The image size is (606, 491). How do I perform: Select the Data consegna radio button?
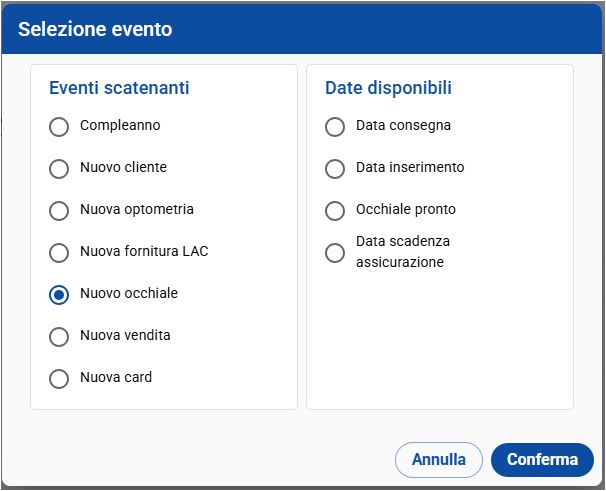[x=335, y=127]
